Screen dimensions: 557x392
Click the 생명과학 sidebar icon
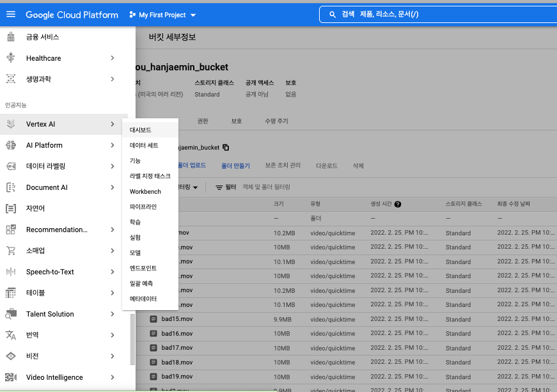click(x=11, y=79)
